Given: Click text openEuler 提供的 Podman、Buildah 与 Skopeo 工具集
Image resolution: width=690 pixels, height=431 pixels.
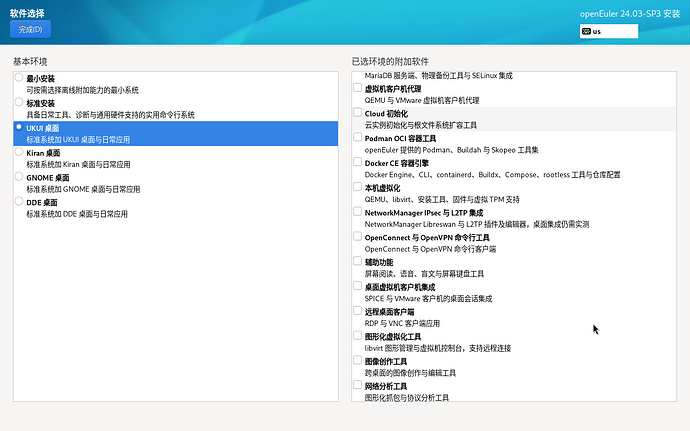Looking at the screenshot, I should click(x=451, y=150).
